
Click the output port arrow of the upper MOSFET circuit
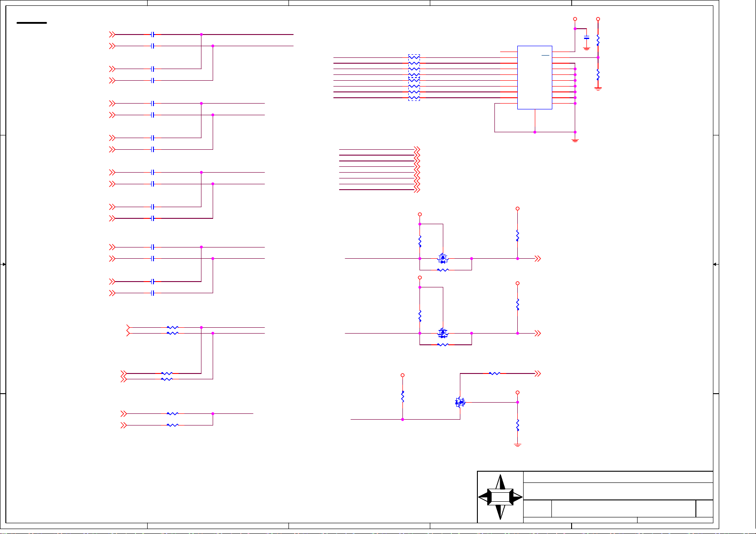(x=537, y=259)
